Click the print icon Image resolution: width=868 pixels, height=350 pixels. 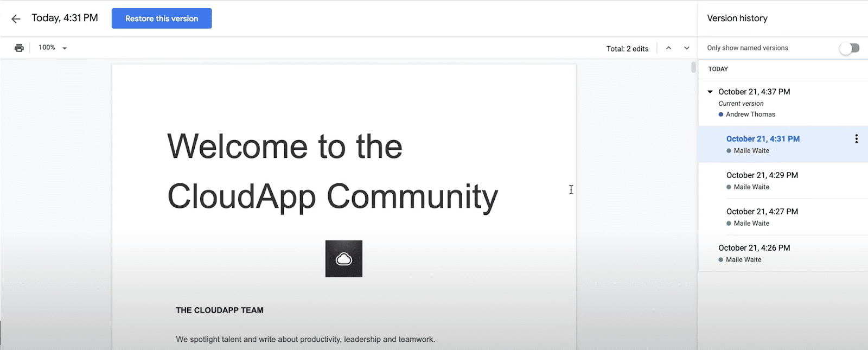(x=19, y=48)
